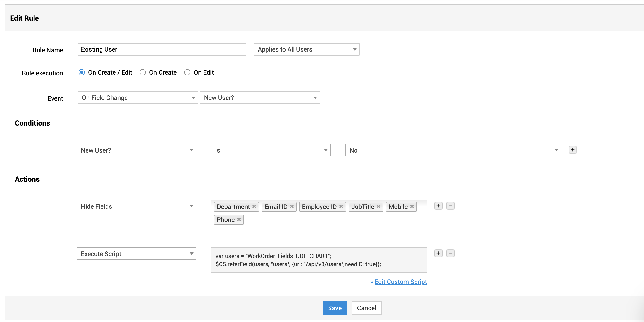
Task: Open Edit Custom Script link
Action: coord(401,282)
